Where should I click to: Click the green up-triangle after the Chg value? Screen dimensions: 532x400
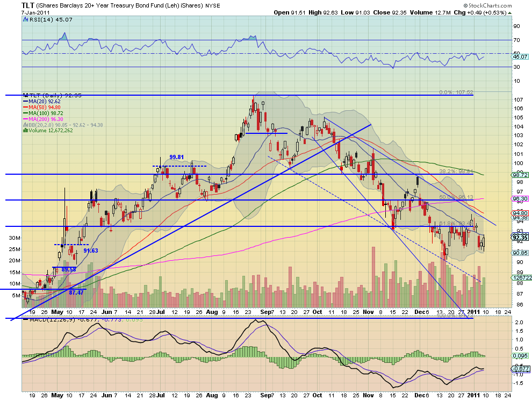(x=509, y=13)
